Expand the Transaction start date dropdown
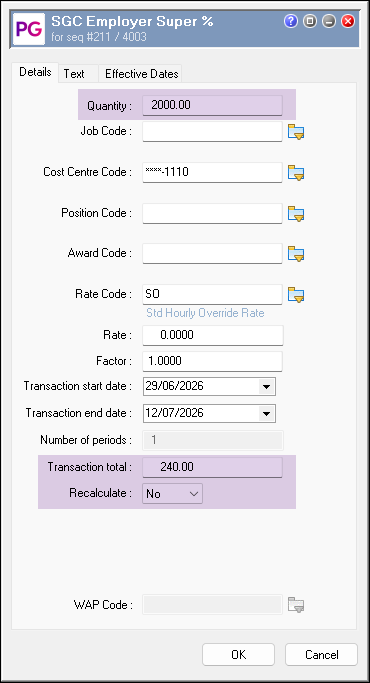 pyautogui.click(x=266, y=386)
